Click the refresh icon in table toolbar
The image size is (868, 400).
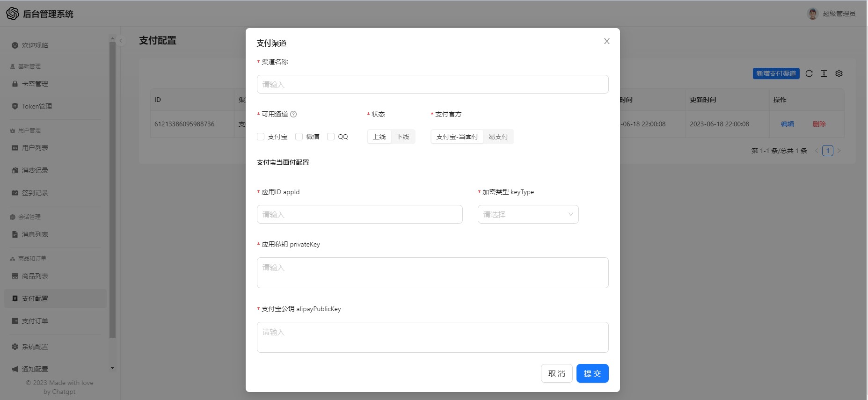tap(809, 73)
